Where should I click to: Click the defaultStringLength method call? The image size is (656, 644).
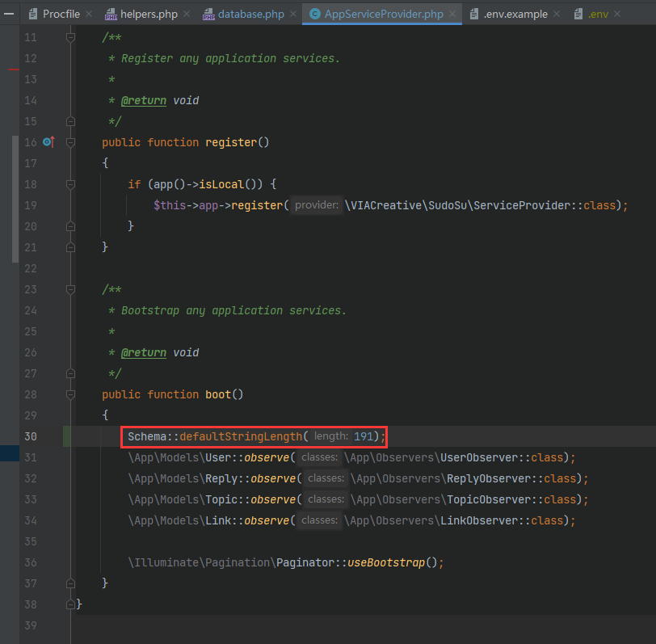pyautogui.click(x=241, y=436)
